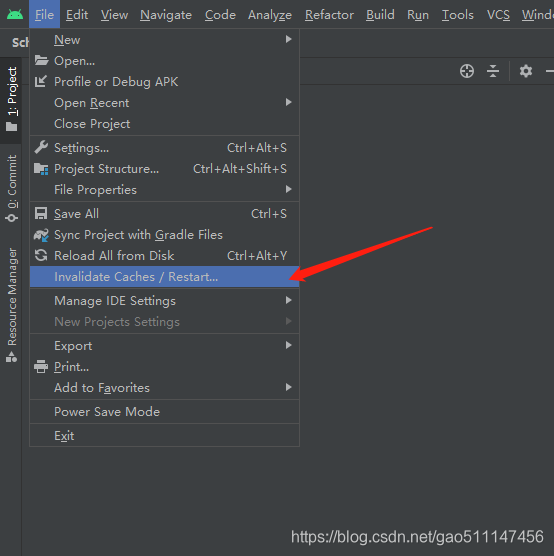554x556 pixels.
Task: Open the Run menu
Action: click(418, 15)
